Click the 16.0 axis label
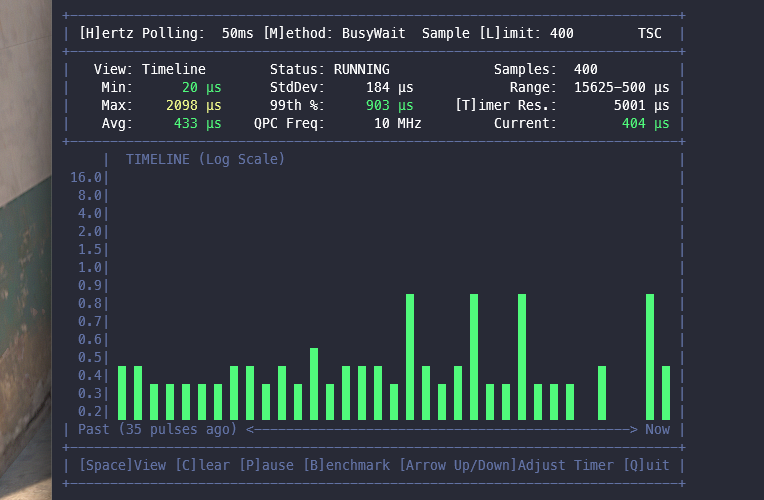Screen dimensions: 764x500 coord(86,177)
